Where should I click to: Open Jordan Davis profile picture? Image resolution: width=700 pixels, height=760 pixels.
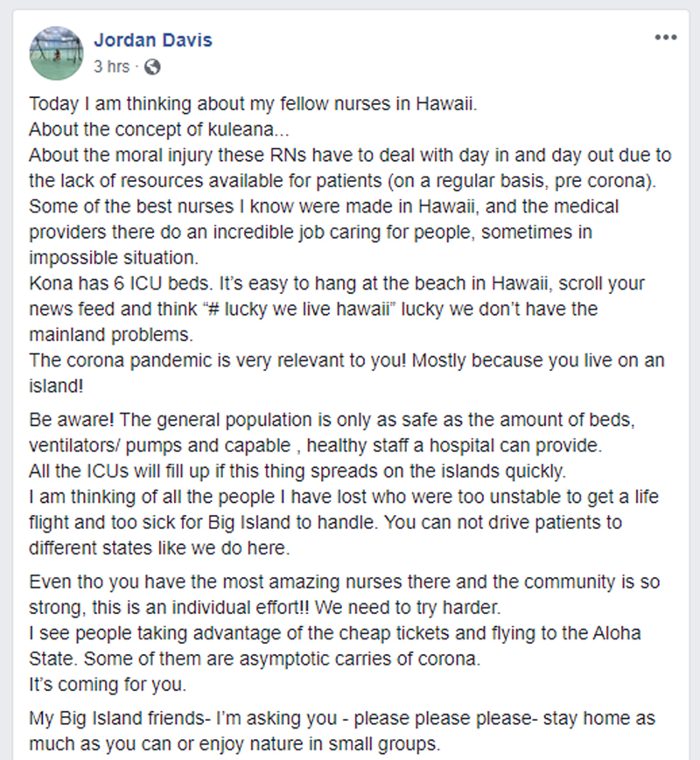tap(56, 52)
